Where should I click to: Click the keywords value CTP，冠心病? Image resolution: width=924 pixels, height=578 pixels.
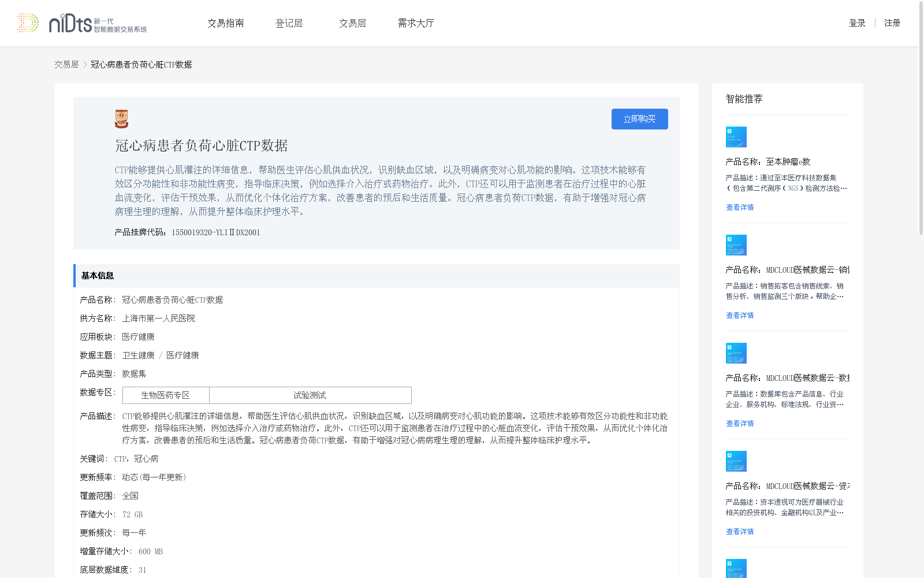136,459
